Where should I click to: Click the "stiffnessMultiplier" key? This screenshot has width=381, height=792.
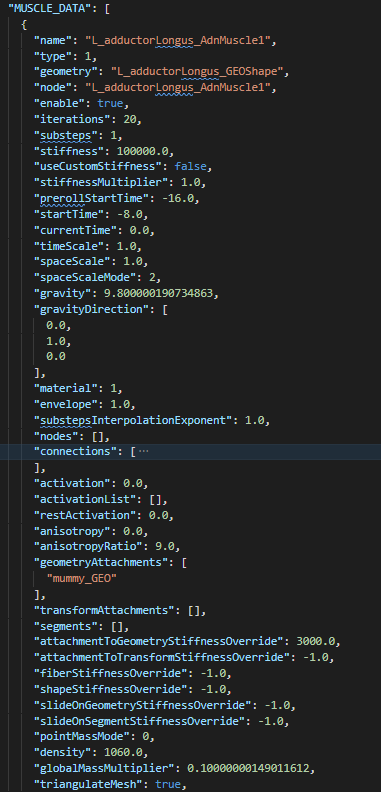point(100,182)
